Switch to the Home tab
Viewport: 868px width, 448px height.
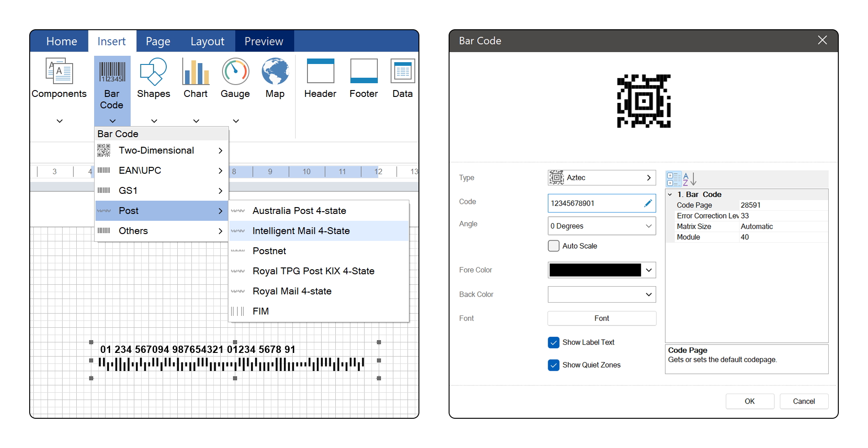62,42
